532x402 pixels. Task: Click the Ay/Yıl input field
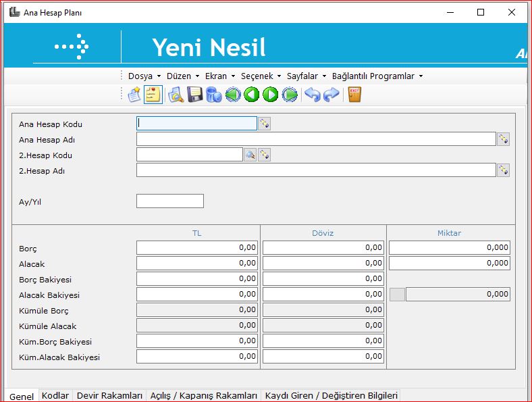169,201
